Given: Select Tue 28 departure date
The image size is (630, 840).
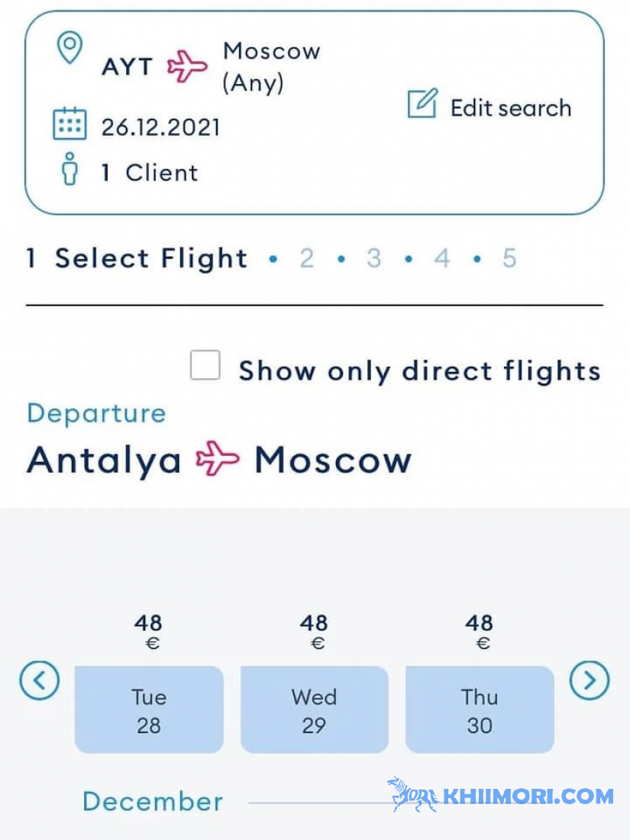Looking at the screenshot, I should coord(149,709).
